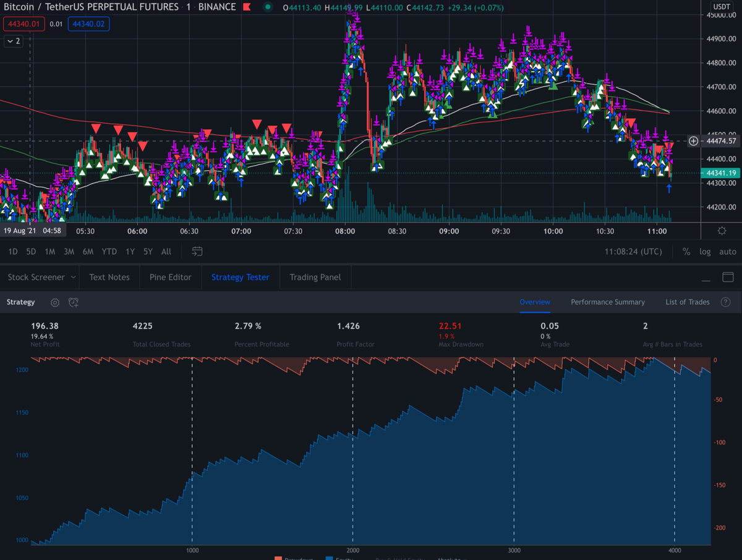Select the YTD date range

109,252
